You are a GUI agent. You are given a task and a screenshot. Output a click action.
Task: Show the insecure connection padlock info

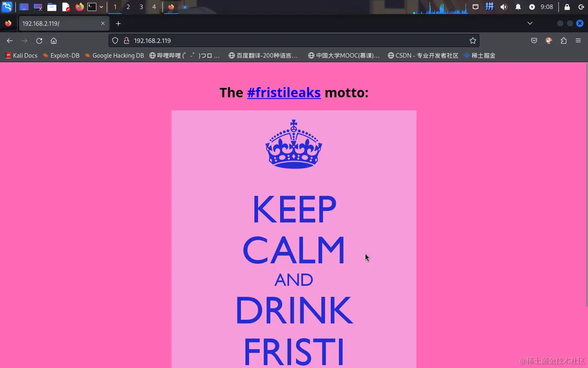(x=127, y=40)
